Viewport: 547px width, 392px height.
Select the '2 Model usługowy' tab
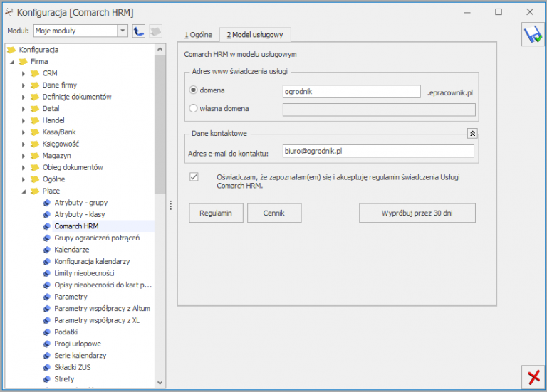coord(254,35)
